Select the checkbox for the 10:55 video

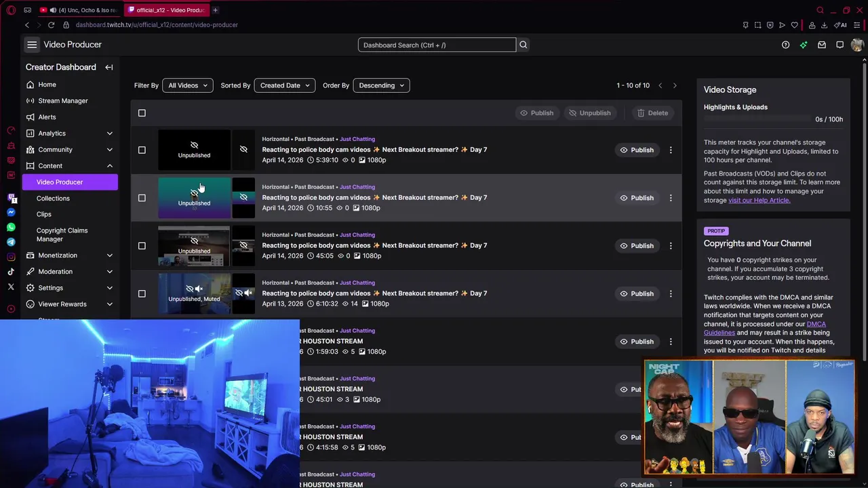[x=142, y=198]
